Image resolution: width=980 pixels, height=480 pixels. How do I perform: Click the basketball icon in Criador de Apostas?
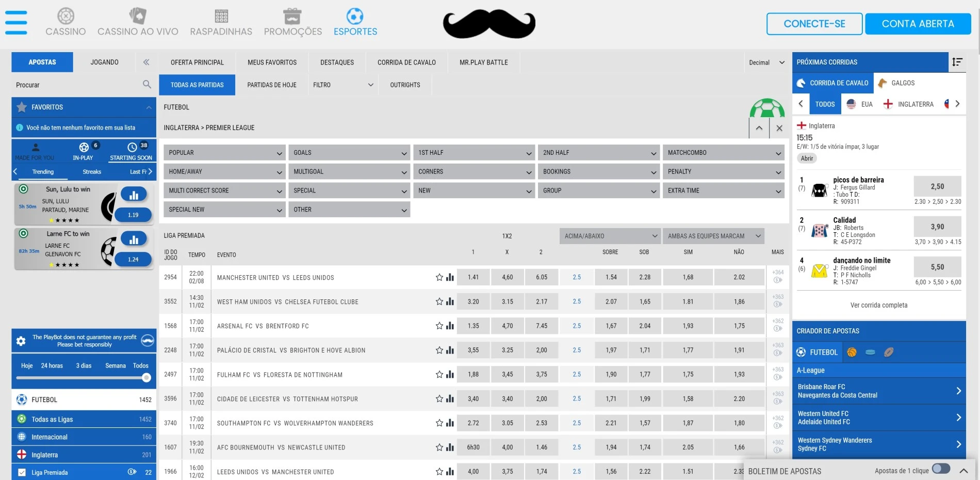coord(852,352)
